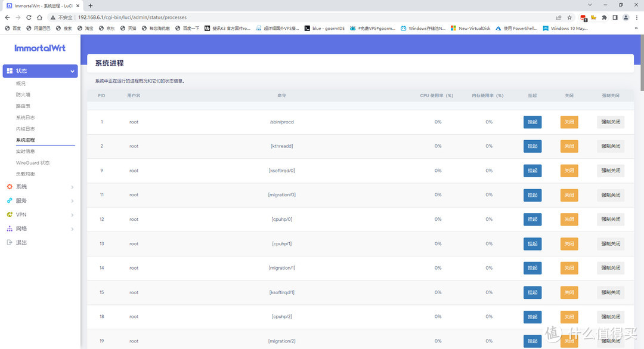Click the not-secure warning icon
644x349 pixels.
click(52, 17)
